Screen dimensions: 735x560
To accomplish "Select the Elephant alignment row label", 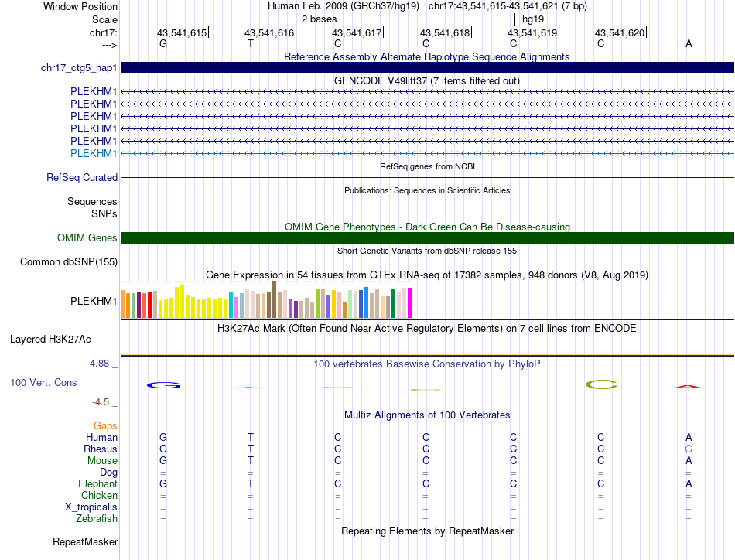I will [x=98, y=483].
